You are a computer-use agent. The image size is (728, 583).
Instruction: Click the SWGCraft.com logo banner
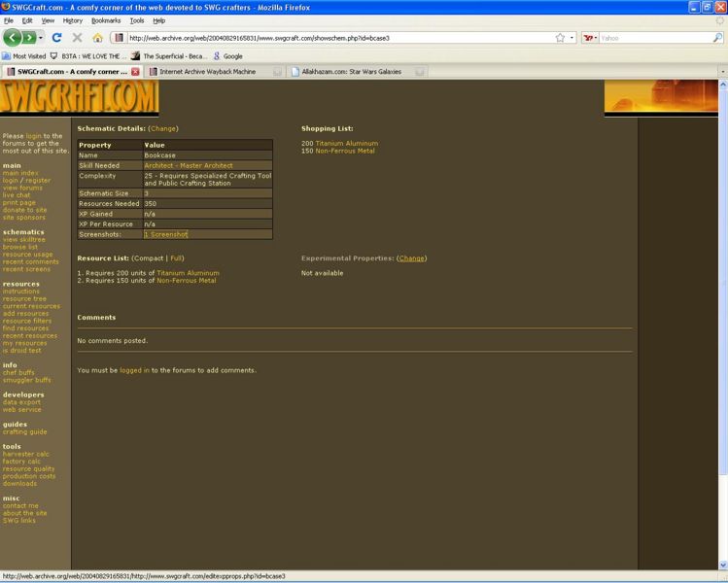(79, 98)
